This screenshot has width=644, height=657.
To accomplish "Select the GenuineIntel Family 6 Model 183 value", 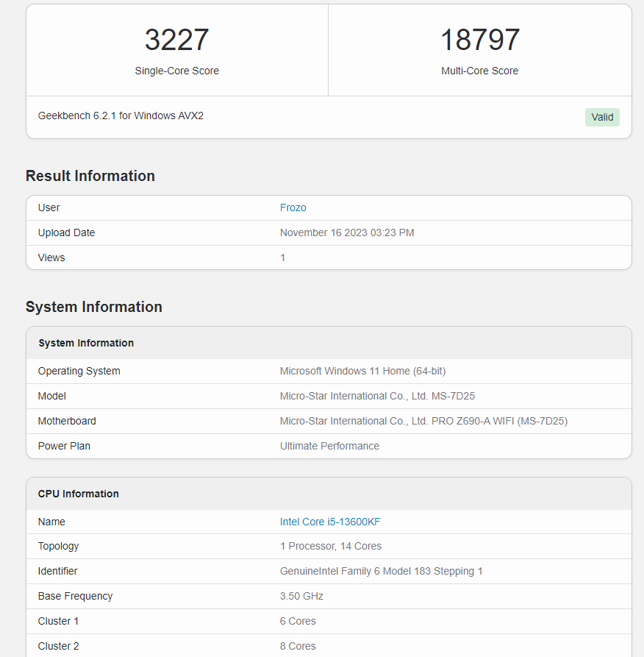I will coord(381,571).
